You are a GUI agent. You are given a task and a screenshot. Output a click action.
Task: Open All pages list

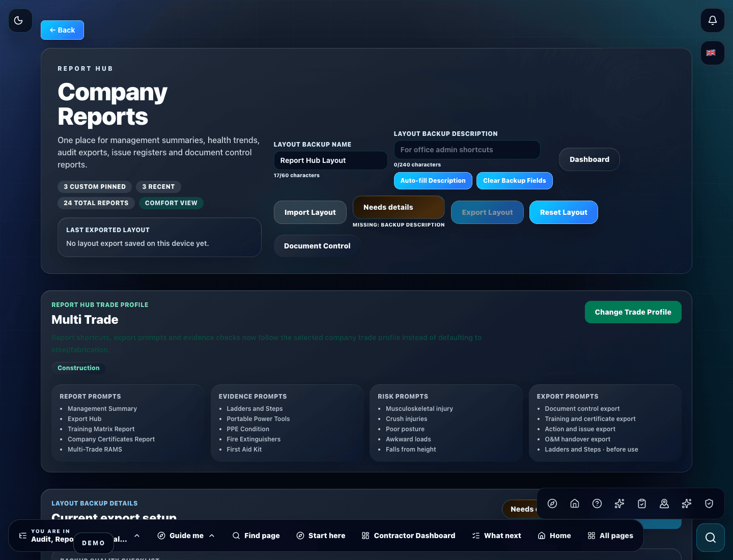(610, 536)
